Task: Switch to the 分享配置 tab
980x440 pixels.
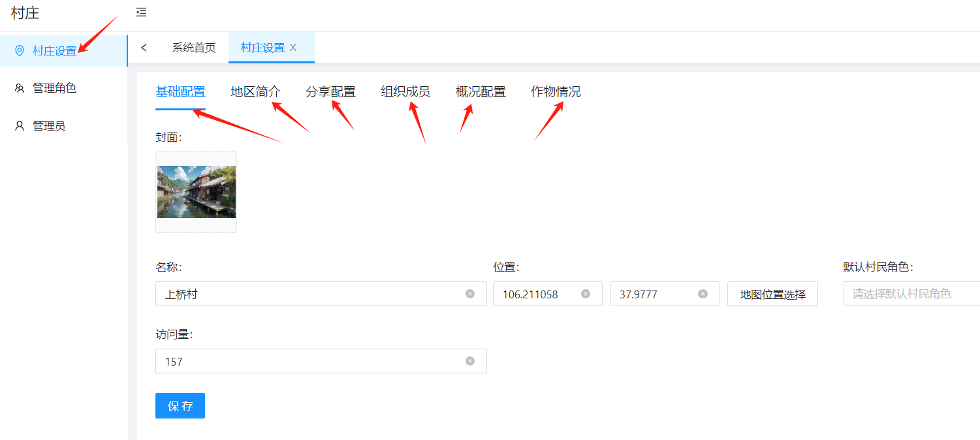Action: (x=330, y=92)
